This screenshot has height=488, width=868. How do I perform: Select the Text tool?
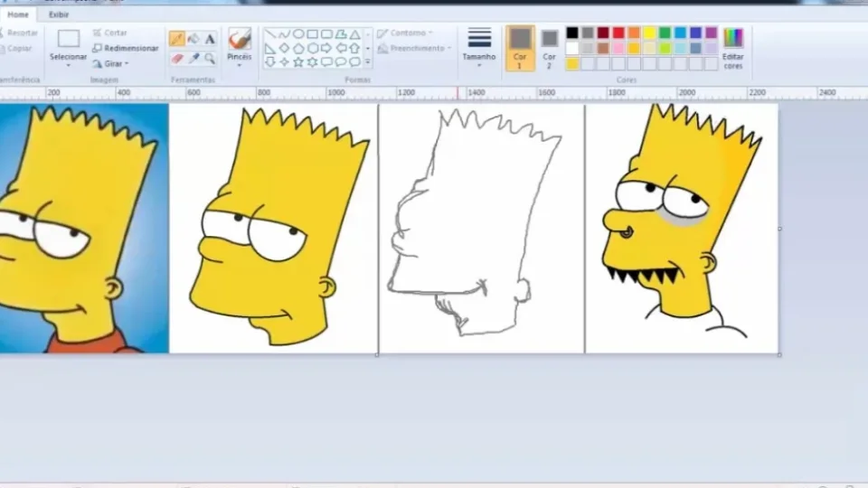click(210, 39)
